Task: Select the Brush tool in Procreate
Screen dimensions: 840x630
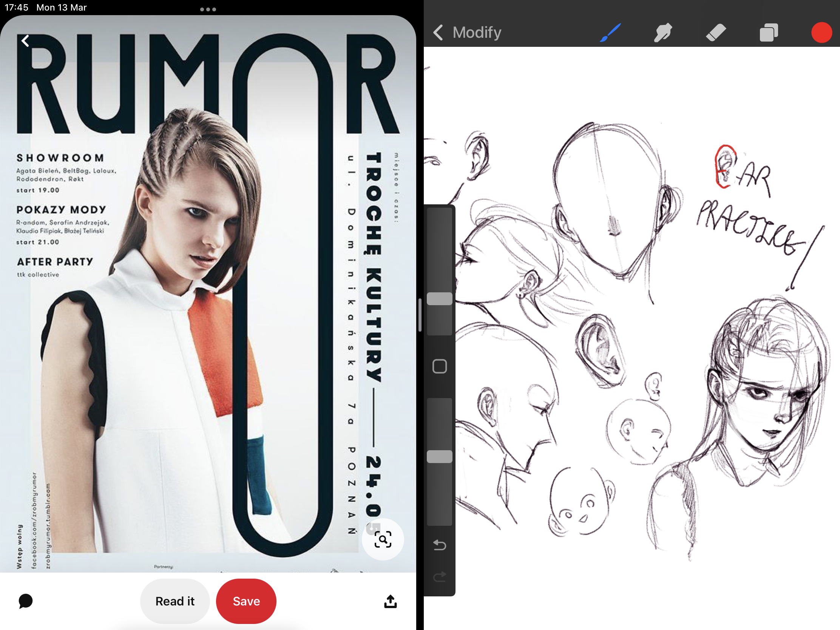Action: pos(610,32)
